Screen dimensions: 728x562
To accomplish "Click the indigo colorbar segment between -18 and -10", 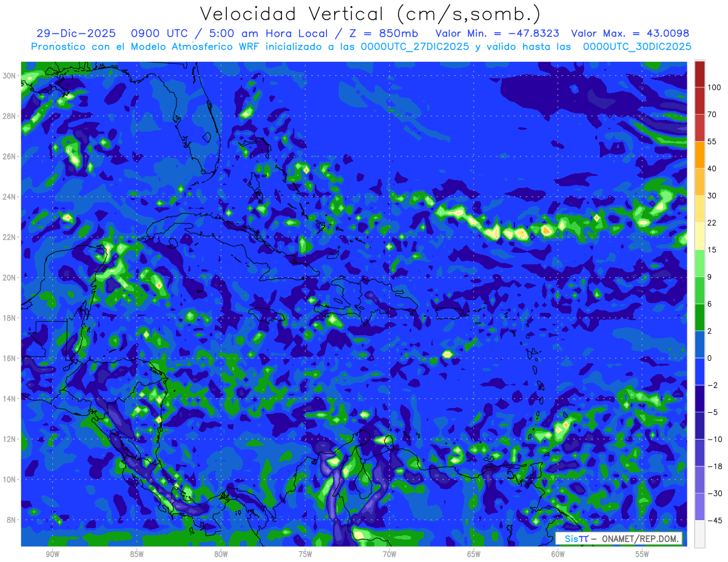I will (x=699, y=452).
